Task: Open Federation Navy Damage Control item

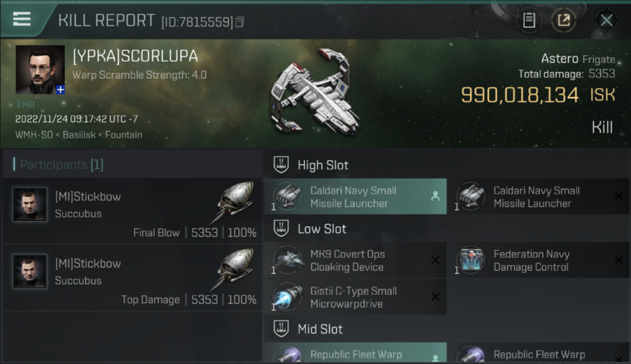Action: [x=538, y=261]
